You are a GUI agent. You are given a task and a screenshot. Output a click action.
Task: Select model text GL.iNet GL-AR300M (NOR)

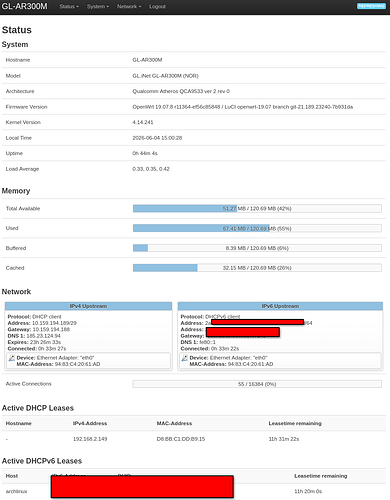(165, 76)
